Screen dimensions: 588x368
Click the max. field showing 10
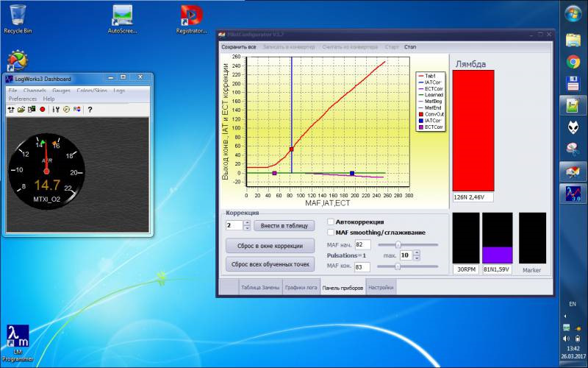[x=406, y=255]
